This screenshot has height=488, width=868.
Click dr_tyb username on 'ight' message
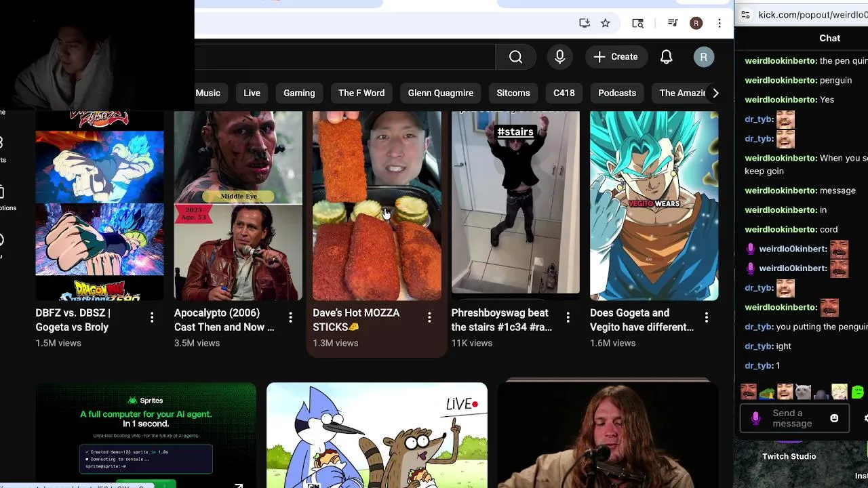click(759, 346)
